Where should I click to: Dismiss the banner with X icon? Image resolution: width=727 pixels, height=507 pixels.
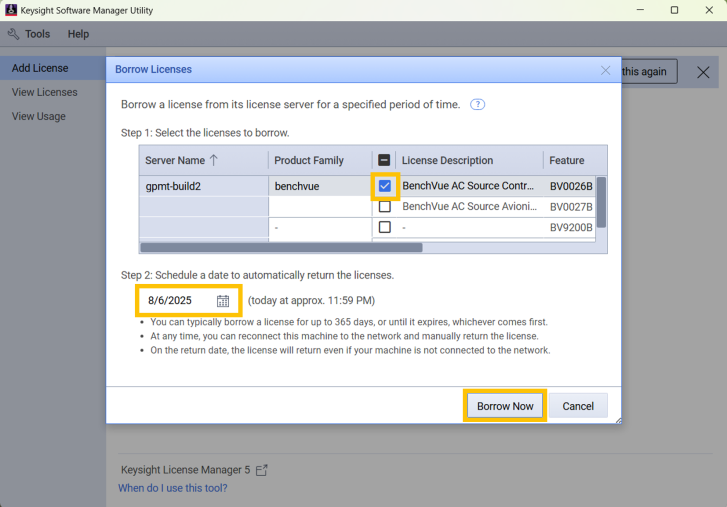point(703,72)
